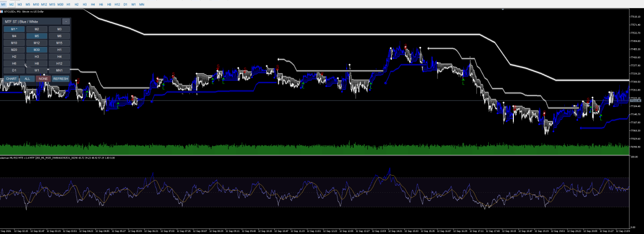Screen dimensions: 644x234
Task: Toggle M1 * in the MTF ST panel
Action: tap(14, 29)
